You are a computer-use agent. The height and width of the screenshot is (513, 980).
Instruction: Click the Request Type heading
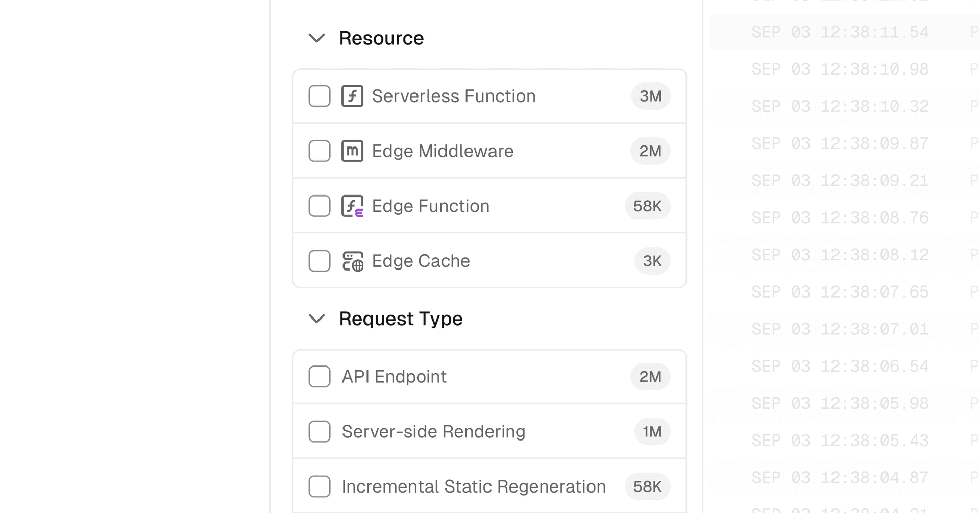coord(401,319)
